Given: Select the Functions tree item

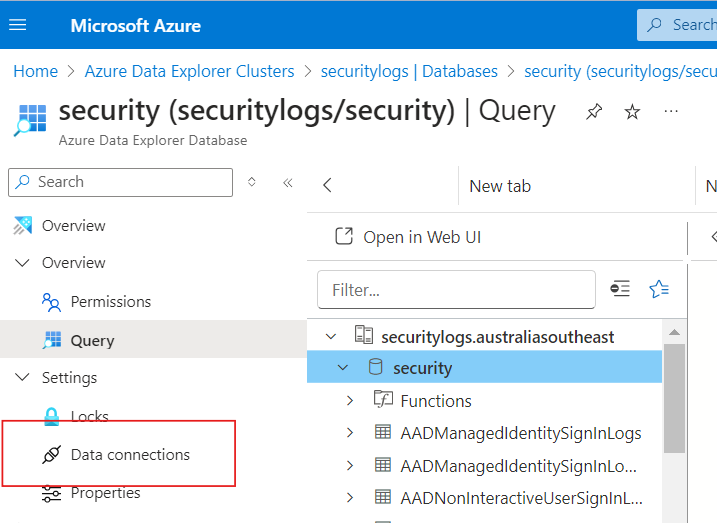Looking at the screenshot, I should pos(436,401).
